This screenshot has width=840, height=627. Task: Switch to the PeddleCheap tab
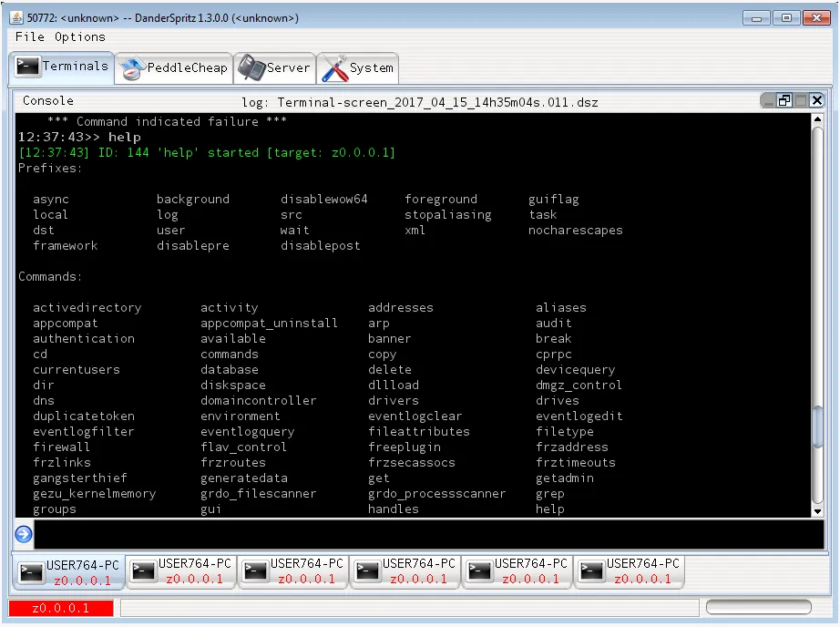pos(174,67)
